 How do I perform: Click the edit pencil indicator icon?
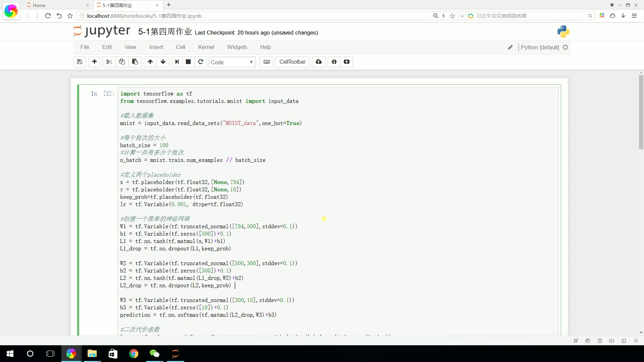click(510, 47)
